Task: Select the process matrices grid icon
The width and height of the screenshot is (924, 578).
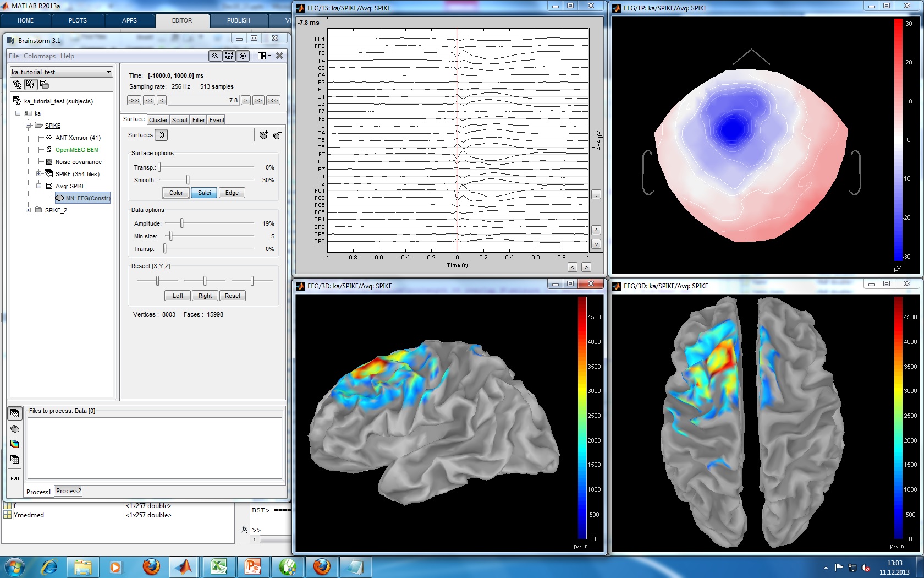Action: click(x=15, y=460)
